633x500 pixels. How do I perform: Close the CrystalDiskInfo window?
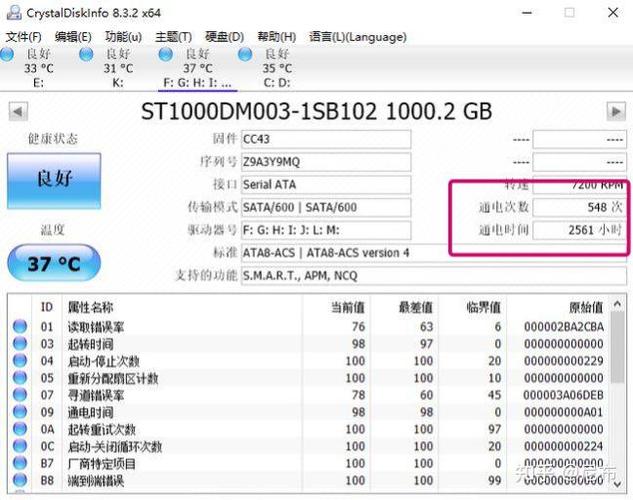coord(613,13)
